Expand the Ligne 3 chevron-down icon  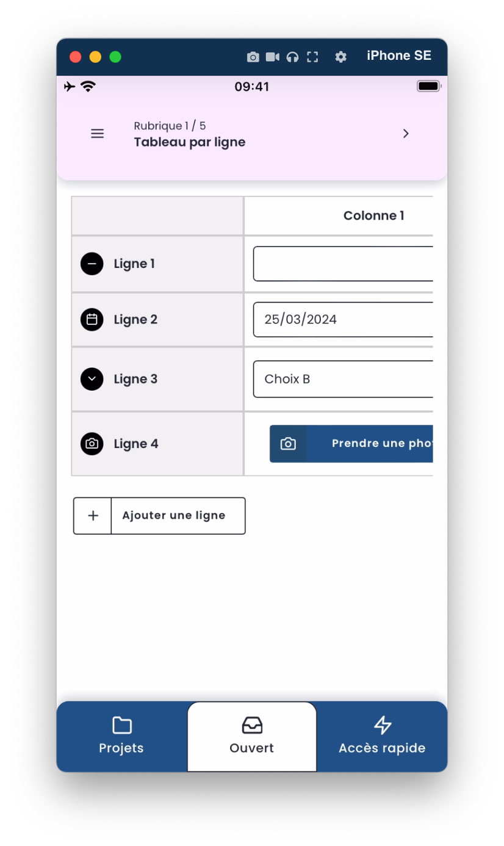click(92, 379)
